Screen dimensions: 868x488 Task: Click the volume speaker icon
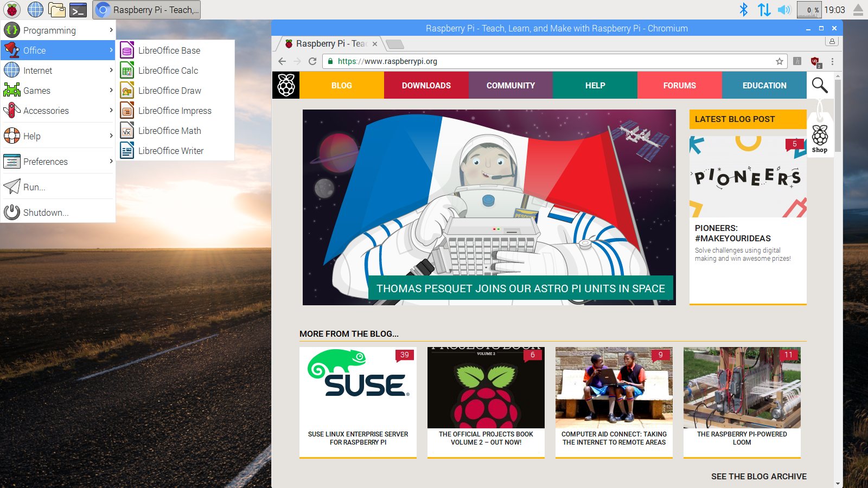click(x=784, y=9)
